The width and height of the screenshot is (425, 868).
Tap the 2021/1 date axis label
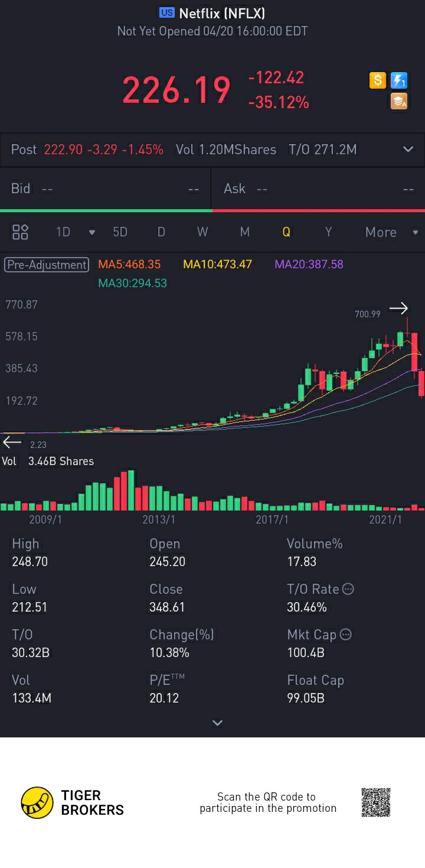pyautogui.click(x=385, y=519)
